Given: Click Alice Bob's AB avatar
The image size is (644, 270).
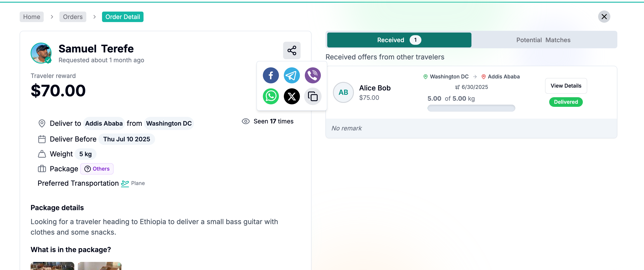Looking at the screenshot, I should (343, 92).
